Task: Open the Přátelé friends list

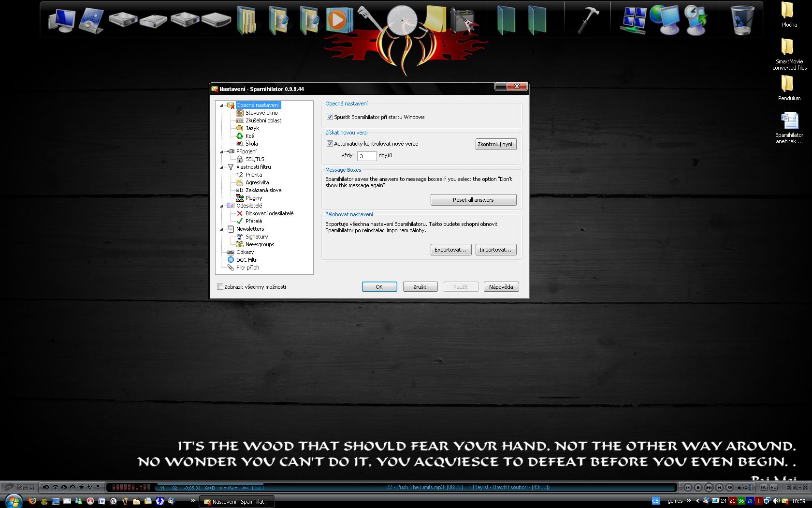Action: click(x=254, y=221)
